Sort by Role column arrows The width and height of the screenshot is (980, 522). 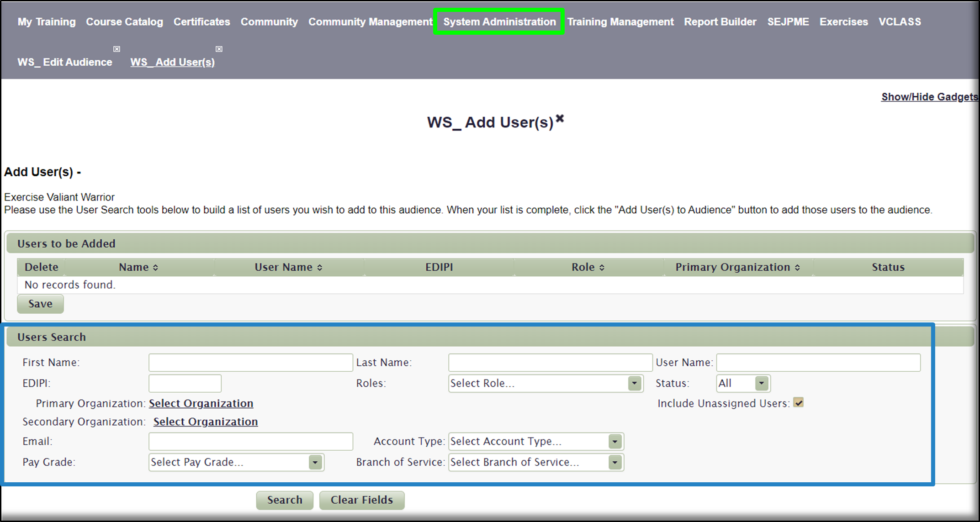point(602,268)
